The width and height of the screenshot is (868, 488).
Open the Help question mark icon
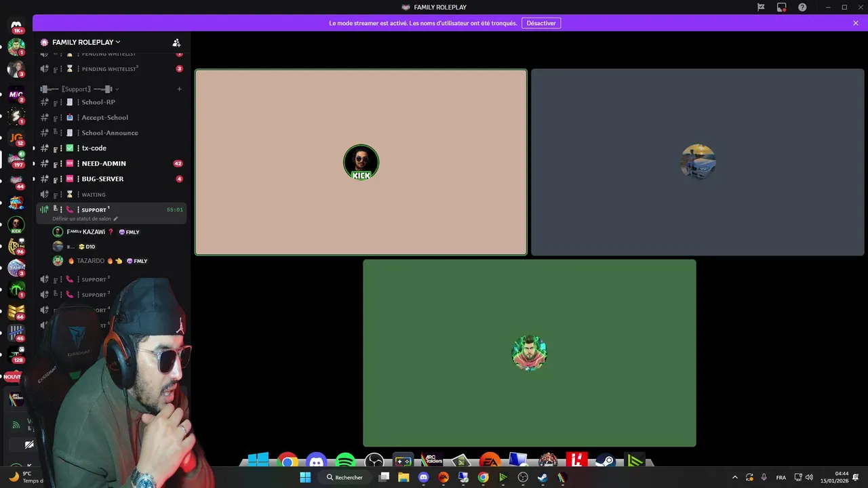coord(802,7)
